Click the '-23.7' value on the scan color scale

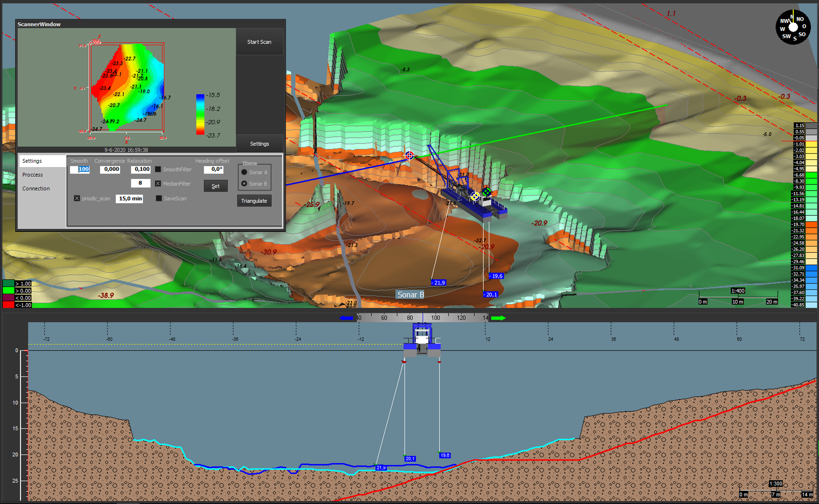coord(213,135)
